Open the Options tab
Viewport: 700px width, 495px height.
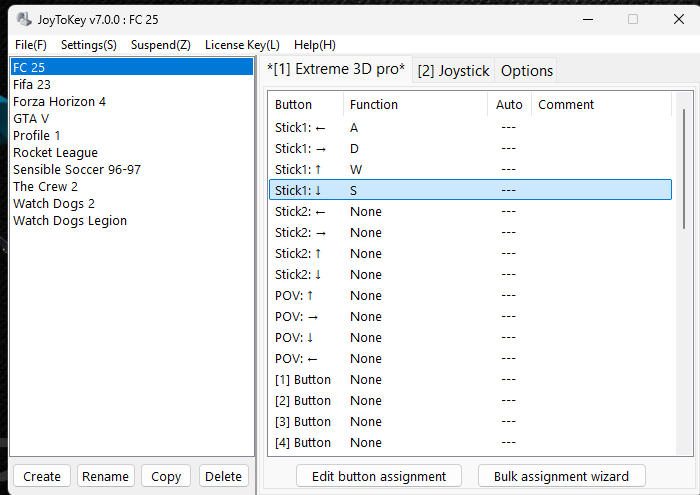point(526,71)
